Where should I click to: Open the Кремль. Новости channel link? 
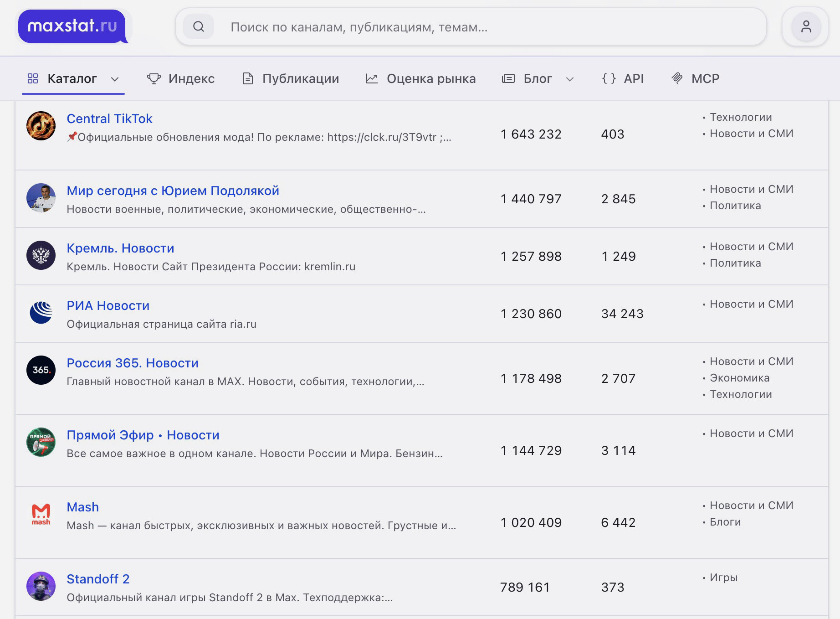[x=120, y=248]
